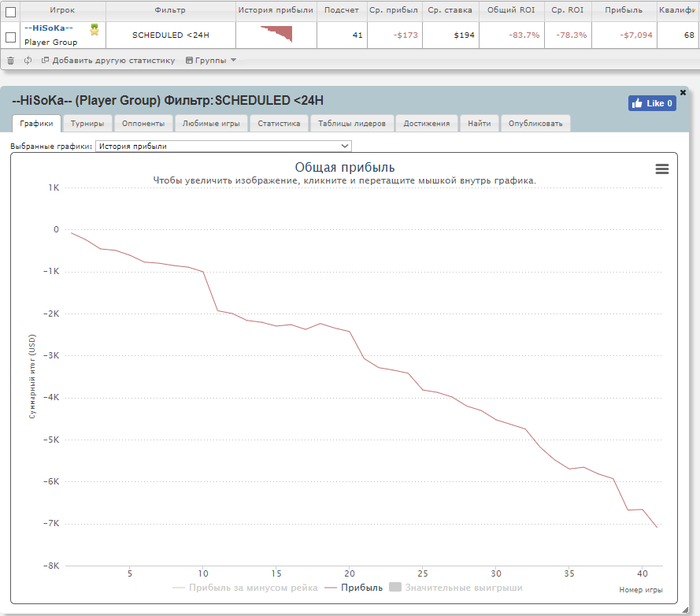Click the 41 count value
Image resolution: width=700 pixels, height=616 pixels.
click(357, 35)
